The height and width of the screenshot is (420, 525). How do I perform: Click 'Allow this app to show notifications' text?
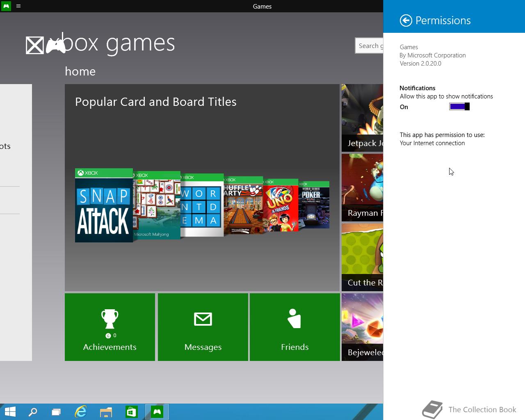coord(446,96)
